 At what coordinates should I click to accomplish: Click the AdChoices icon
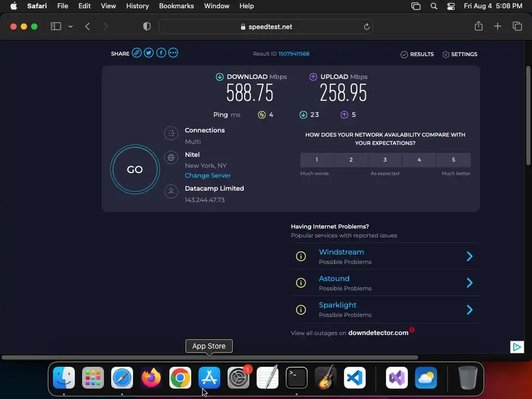[x=517, y=347]
